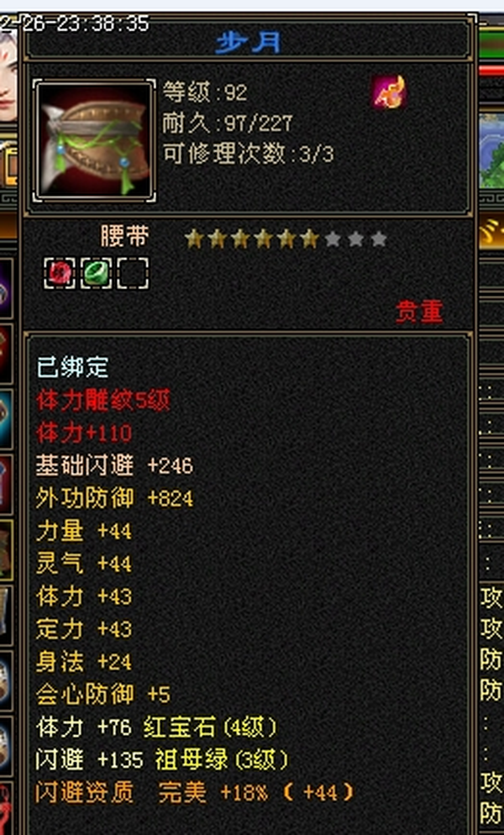Click the 腰带 item type label
504x835 pixels.
(x=124, y=236)
